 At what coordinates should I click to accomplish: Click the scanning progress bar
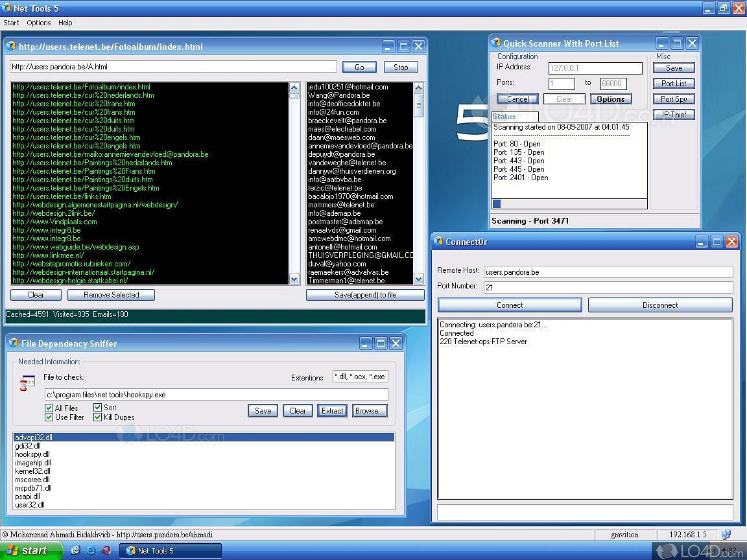click(x=569, y=204)
